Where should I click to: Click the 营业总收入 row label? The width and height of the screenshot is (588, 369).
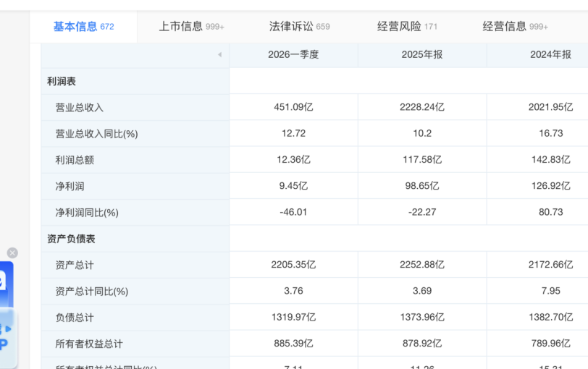tap(80, 108)
